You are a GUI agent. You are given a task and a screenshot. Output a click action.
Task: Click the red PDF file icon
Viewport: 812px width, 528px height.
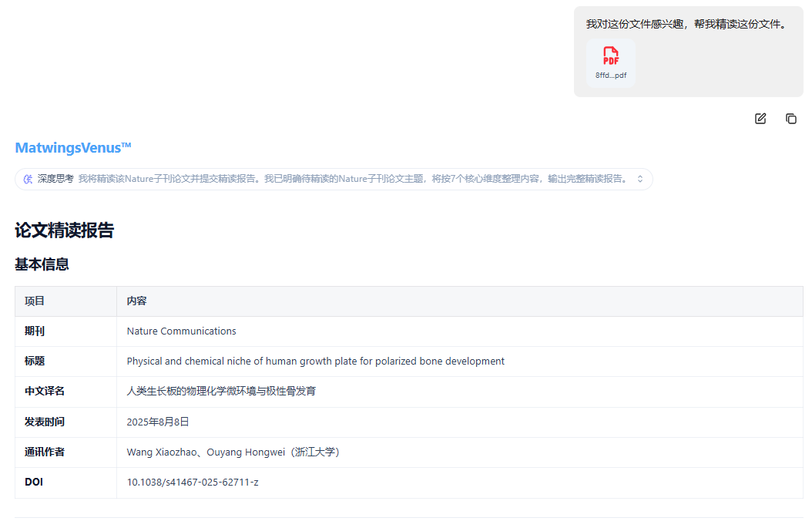tap(611, 55)
